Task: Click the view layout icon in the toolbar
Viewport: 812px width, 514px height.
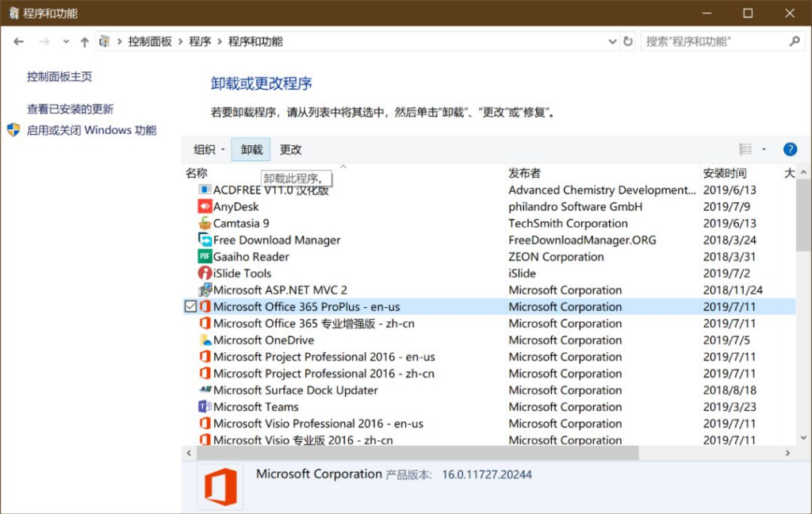Action: (x=745, y=149)
